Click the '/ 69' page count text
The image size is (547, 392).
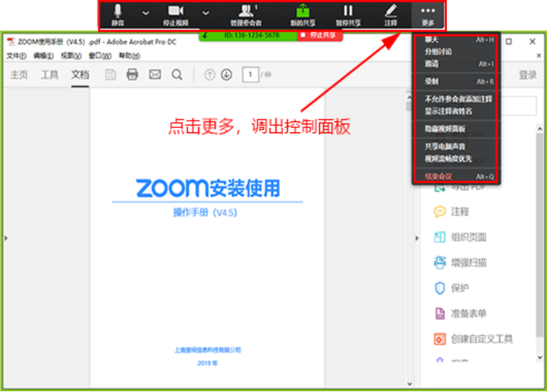266,75
